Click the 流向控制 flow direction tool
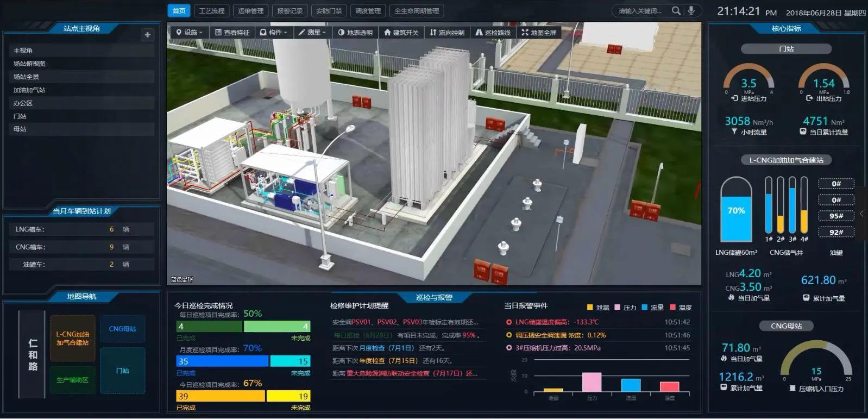Viewport: 868px width, 419px height. pyautogui.click(x=446, y=33)
